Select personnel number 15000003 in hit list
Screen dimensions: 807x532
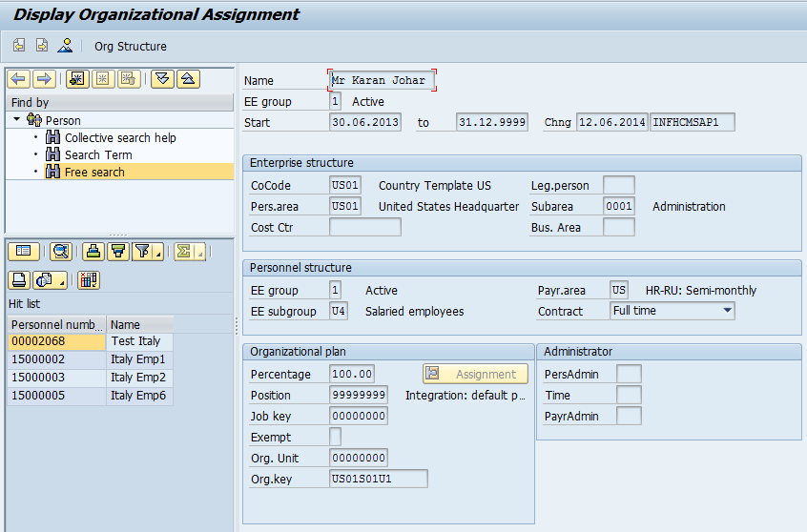tap(39, 378)
